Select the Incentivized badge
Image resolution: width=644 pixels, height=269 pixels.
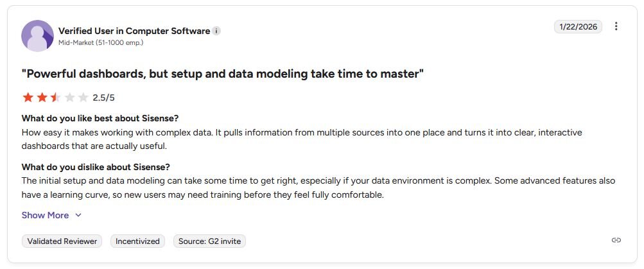(x=137, y=241)
